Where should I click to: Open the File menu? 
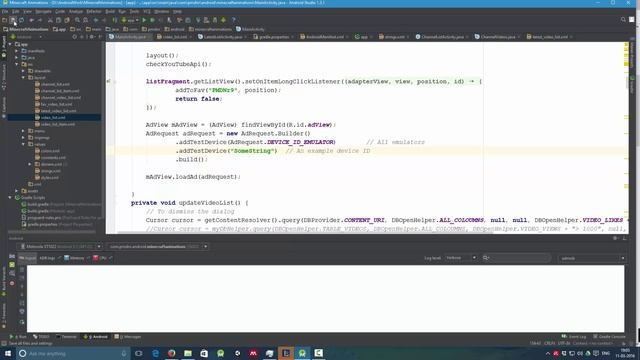click(5, 11)
